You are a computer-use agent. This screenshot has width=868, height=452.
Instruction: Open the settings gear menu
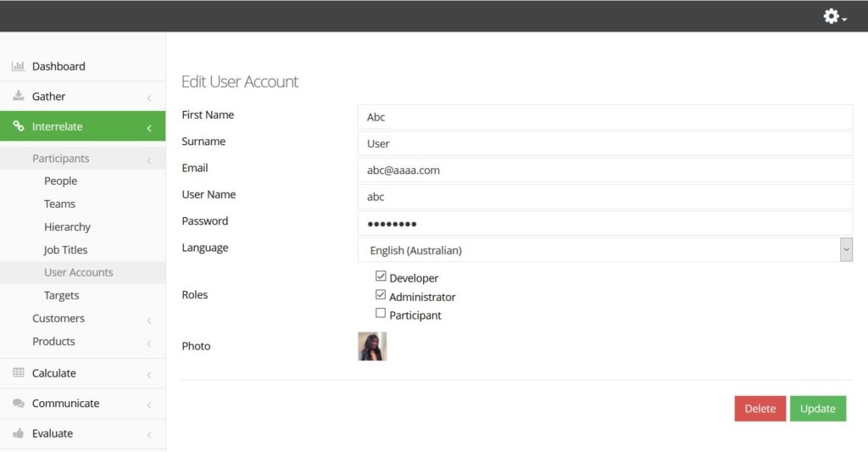pos(835,16)
